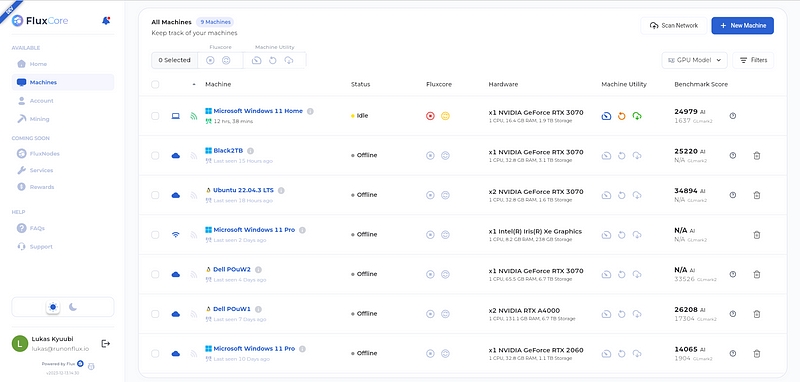Click benchmark icon in Machine Utility toolbar
This screenshot has width=800, height=382.
pos(257,60)
